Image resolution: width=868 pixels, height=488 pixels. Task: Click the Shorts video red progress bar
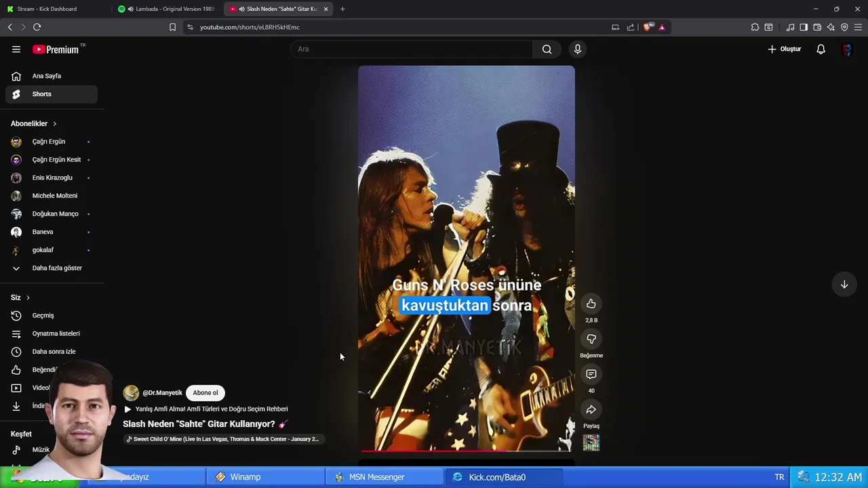tap(467, 450)
